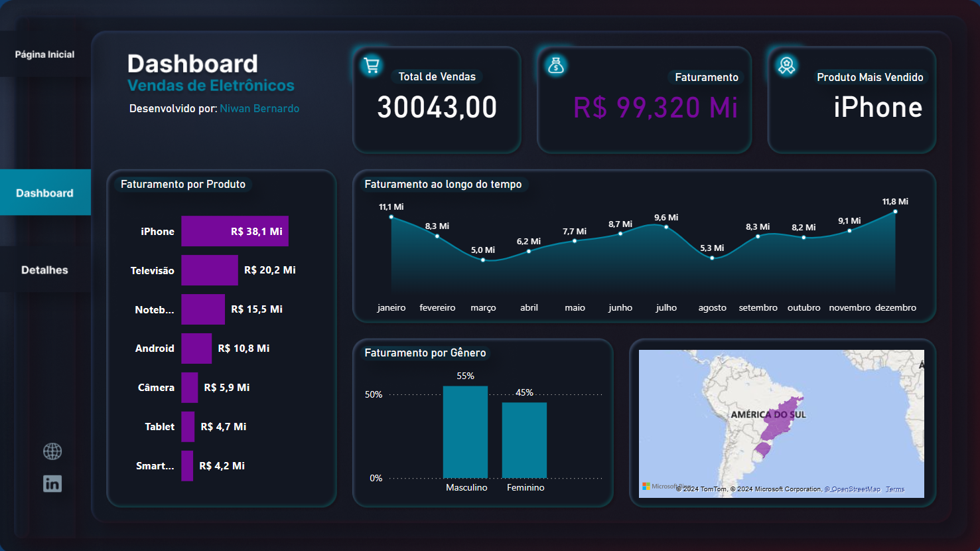Open the globe icon in the left sidebar

[x=52, y=451]
